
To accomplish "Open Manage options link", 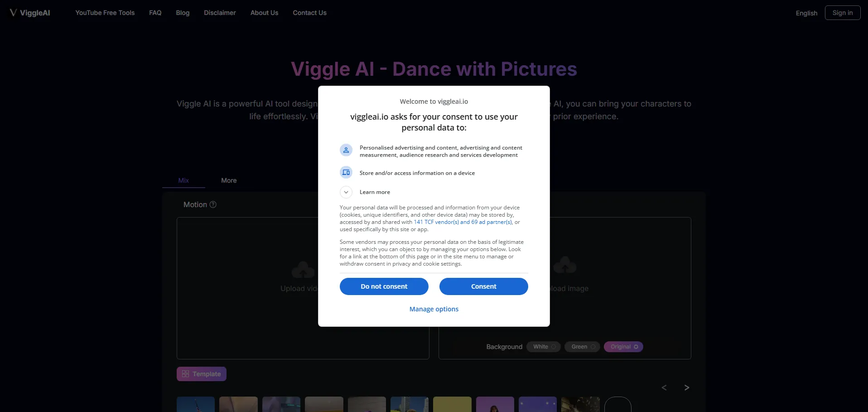I will 434,309.
